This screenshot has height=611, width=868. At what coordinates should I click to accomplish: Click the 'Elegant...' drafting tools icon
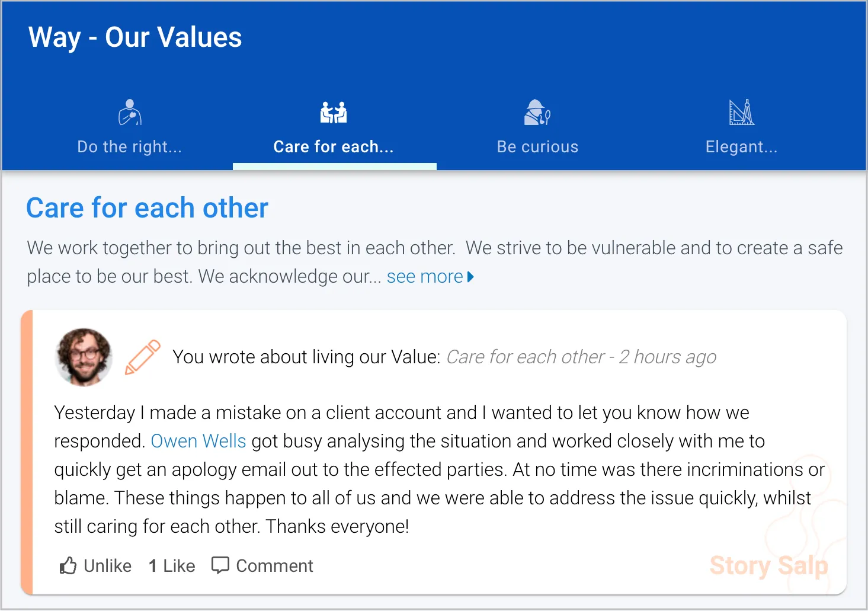(x=741, y=112)
